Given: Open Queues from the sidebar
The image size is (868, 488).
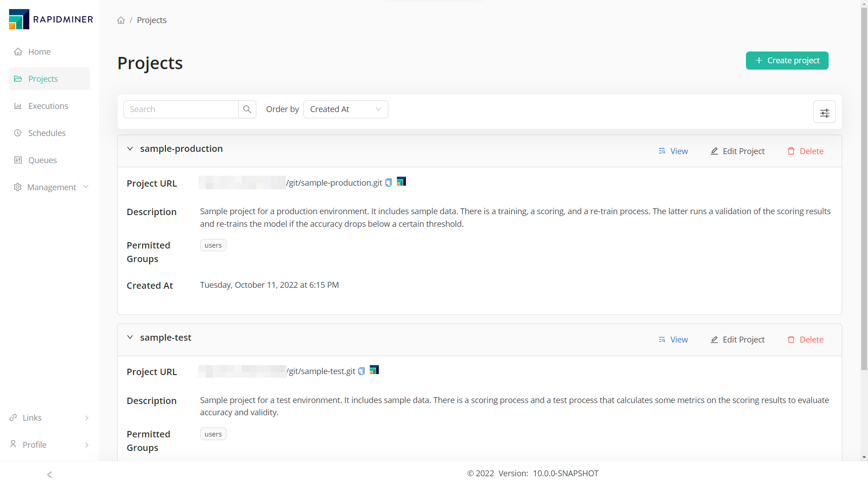Looking at the screenshot, I should (42, 160).
